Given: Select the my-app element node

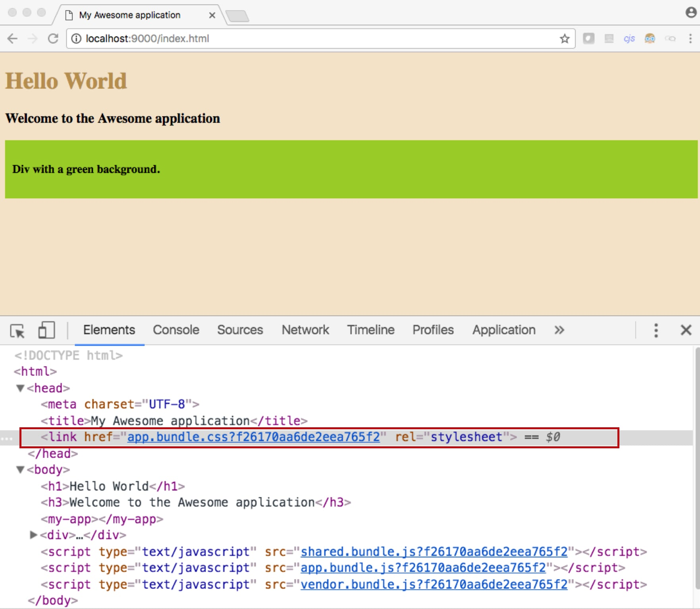Looking at the screenshot, I should (102, 519).
